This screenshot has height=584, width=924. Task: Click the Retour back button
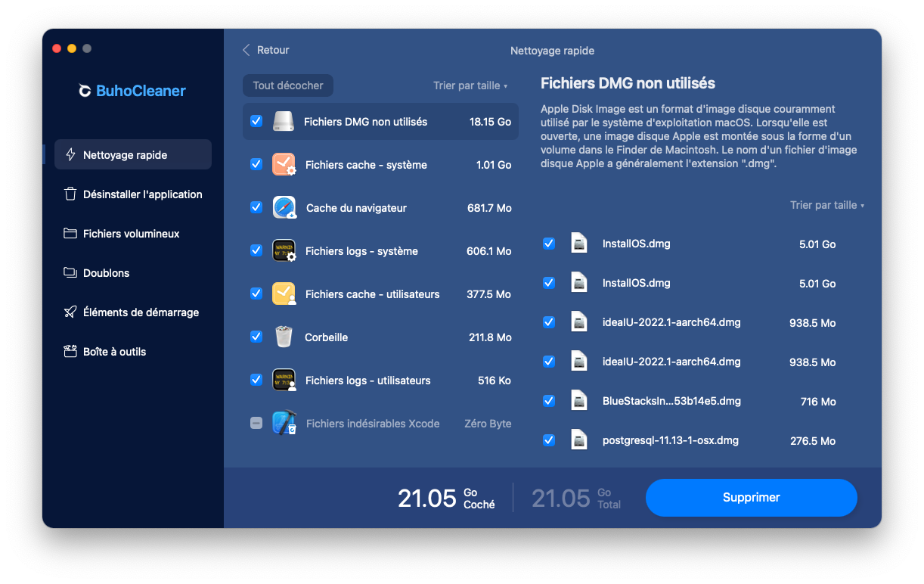(x=265, y=50)
